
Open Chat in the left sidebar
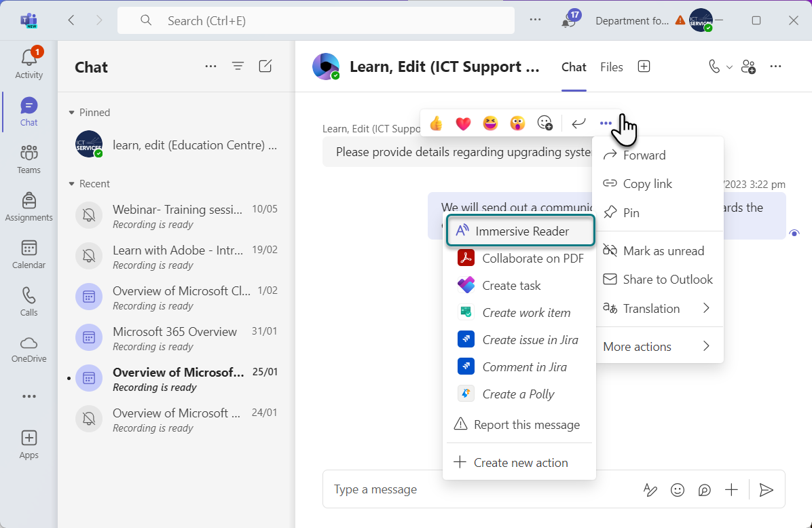click(29, 111)
